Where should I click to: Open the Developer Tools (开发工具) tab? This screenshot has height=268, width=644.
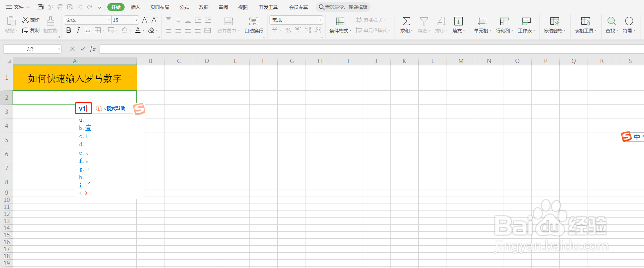tap(268, 7)
